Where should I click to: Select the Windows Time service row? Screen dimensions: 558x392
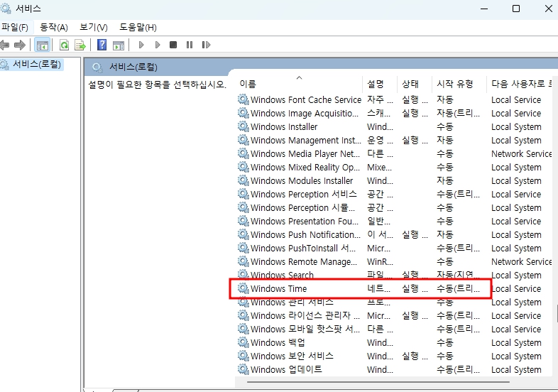pyautogui.click(x=394, y=288)
